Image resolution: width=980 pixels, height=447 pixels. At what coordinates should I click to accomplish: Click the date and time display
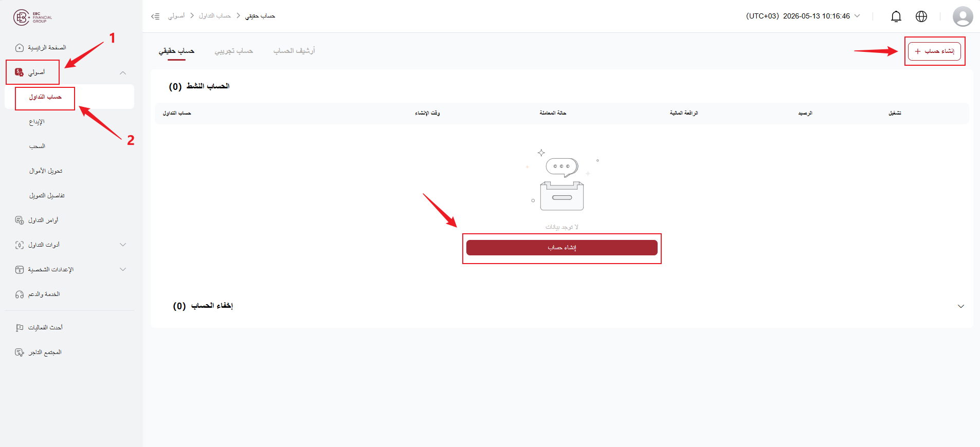(x=816, y=16)
